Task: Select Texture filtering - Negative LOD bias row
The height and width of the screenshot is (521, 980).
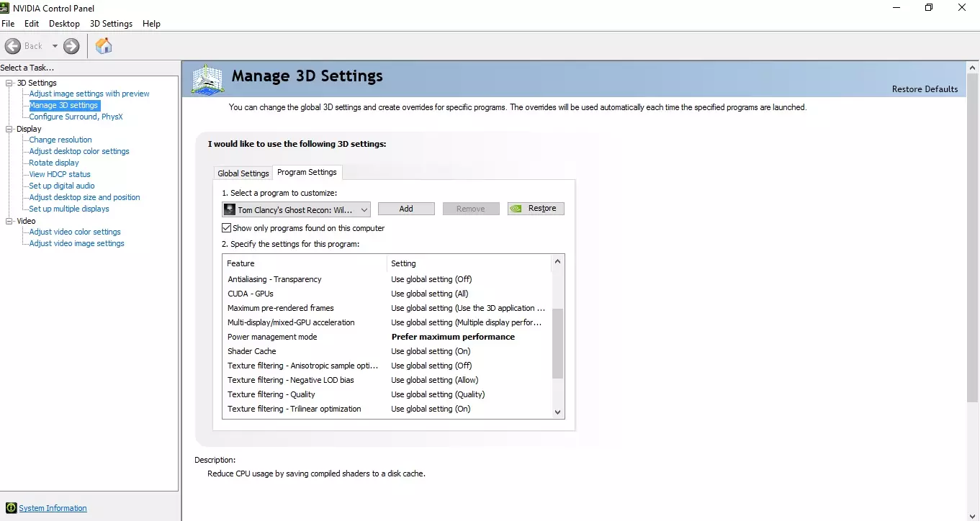Action: (x=387, y=380)
